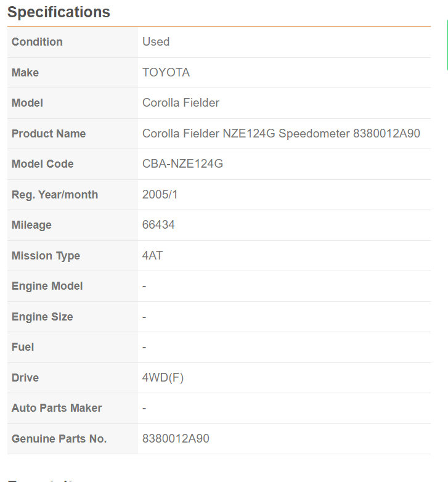
Task: Click the Mission Type label
Action: tap(46, 256)
